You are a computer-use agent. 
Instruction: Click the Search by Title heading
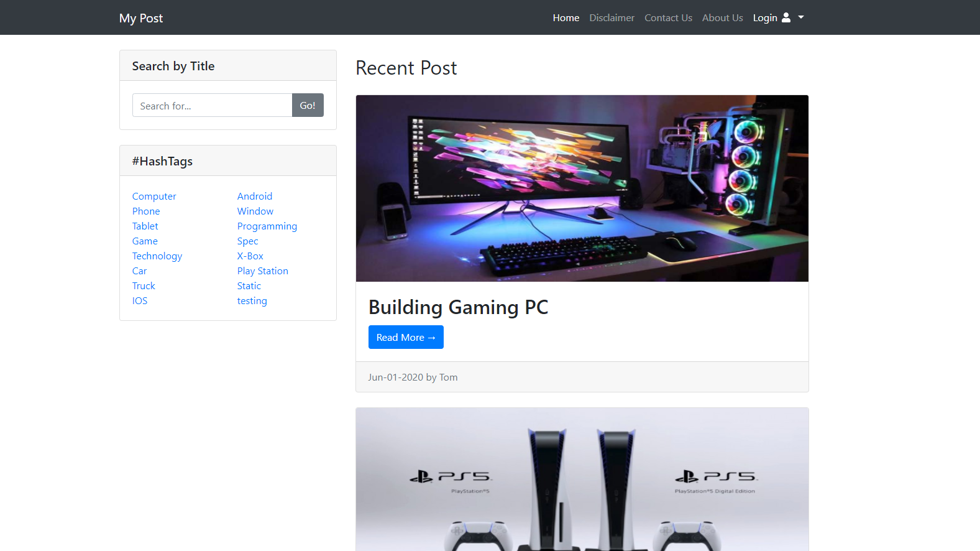[173, 66]
